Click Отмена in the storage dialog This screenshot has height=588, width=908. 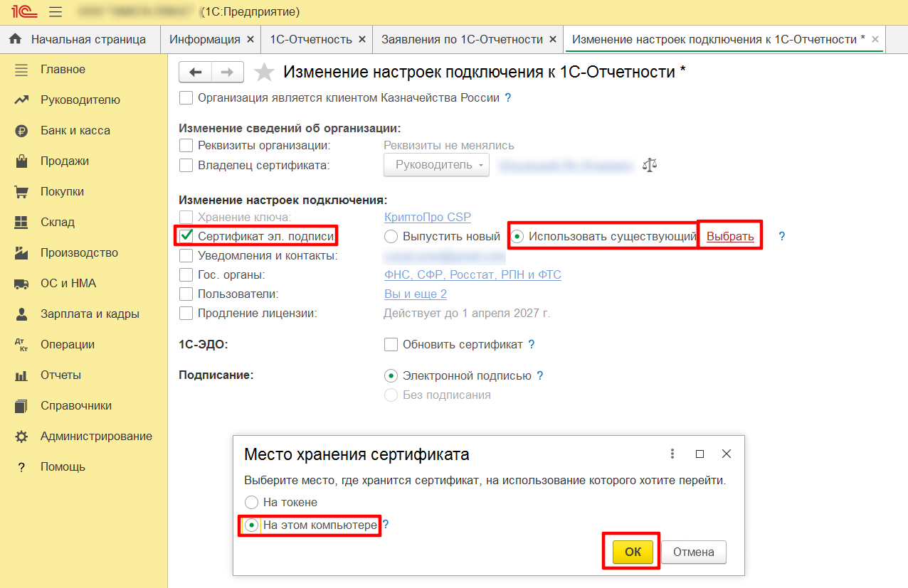click(694, 552)
